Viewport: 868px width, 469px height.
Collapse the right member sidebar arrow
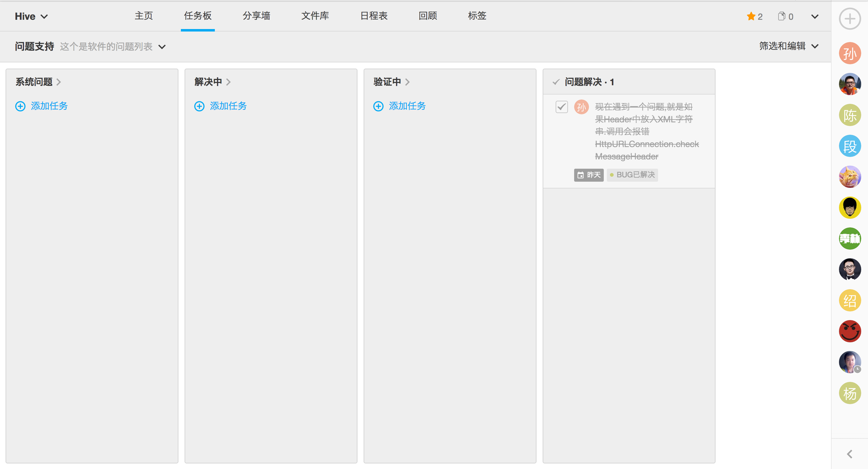(849, 454)
